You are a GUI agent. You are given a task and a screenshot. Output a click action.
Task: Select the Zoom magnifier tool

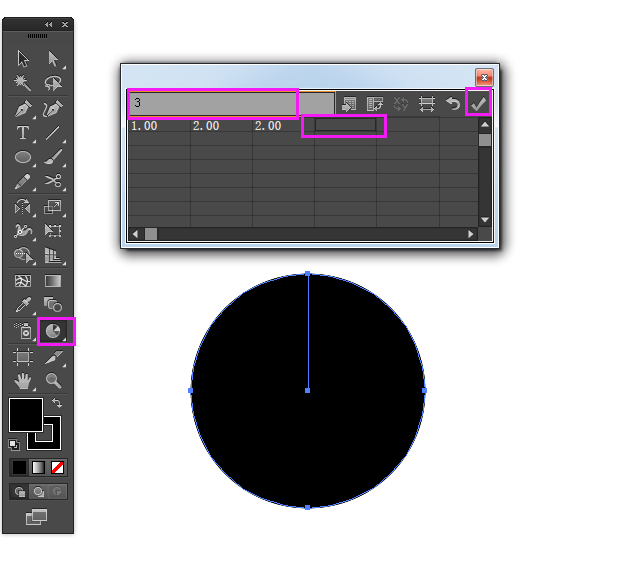pyautogui.click(x=53, y=381)
